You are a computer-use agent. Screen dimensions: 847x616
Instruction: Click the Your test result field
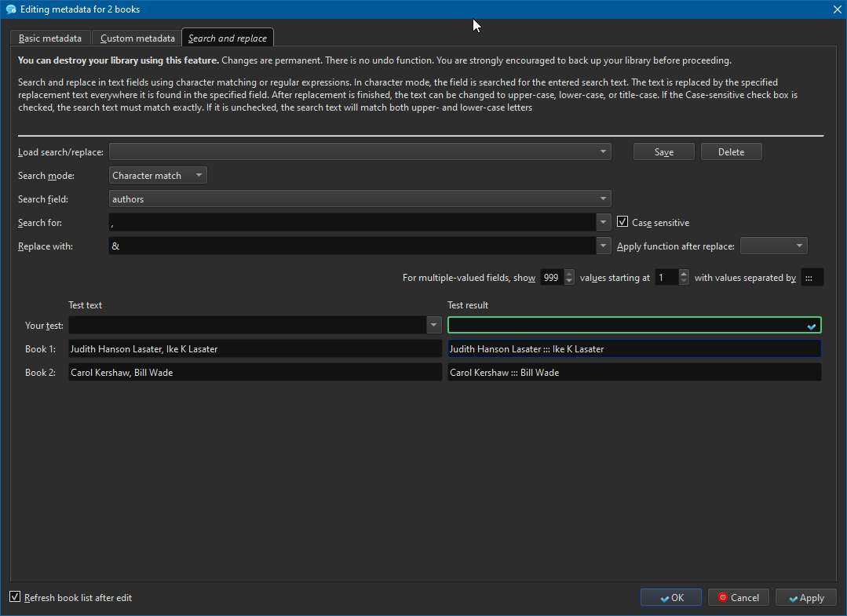(634, 325)
